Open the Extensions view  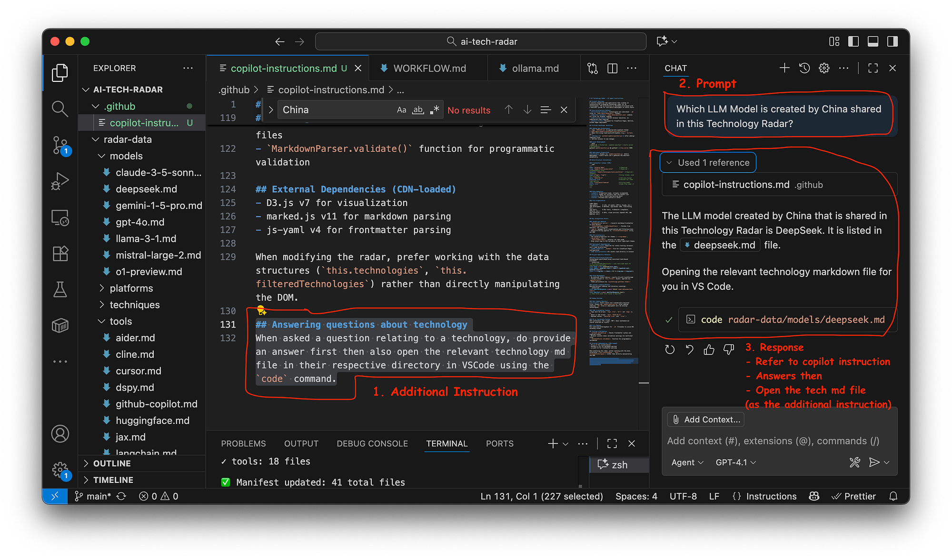[x=60, y=253]
